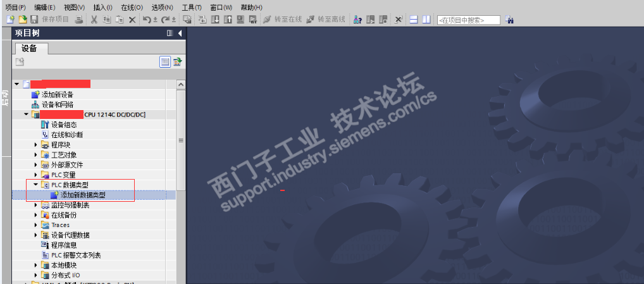Click the cut scissors icon
Viewport: 644px width, 284px height.
94,19
